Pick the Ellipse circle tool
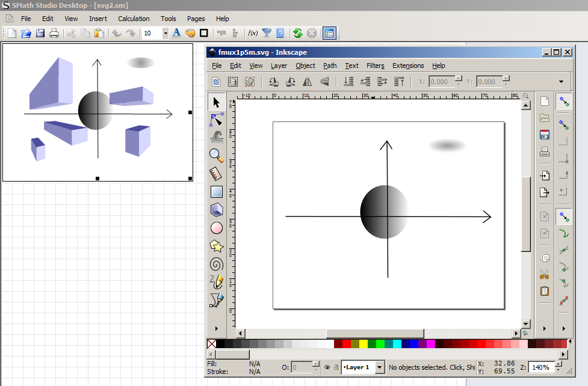This screenshot has width=588, height=386. [217, 228]
